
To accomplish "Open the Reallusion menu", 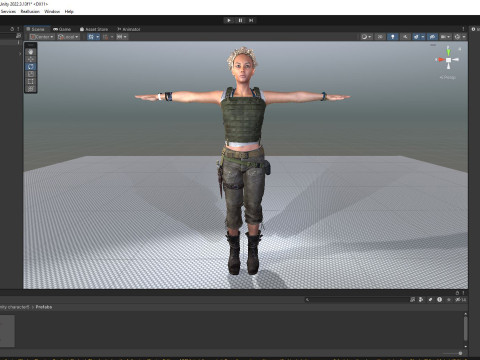I will point(30,11).
